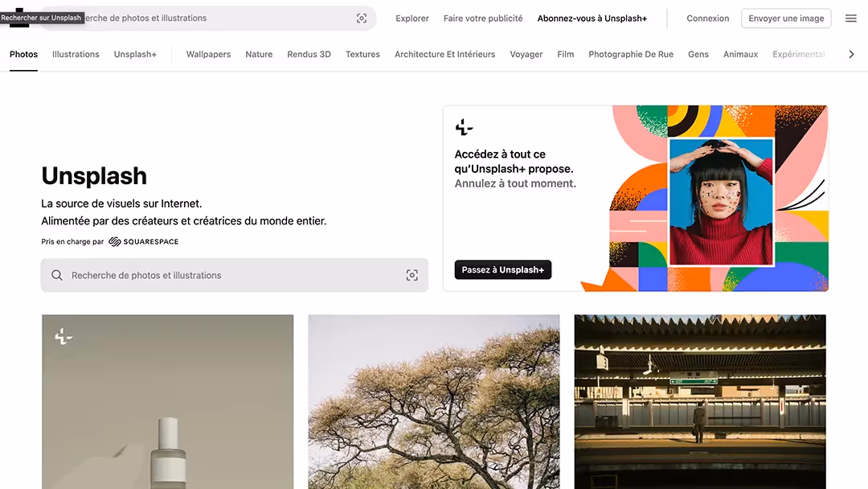Click Faire votre publicité link
The image size is (868, 489).
(x=483, y=18)
